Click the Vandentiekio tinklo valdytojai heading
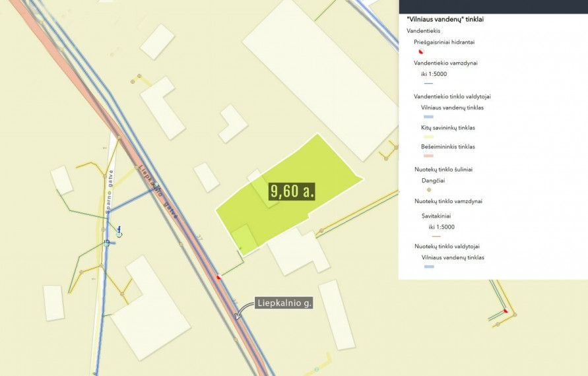588x376 pixels. 452,96
